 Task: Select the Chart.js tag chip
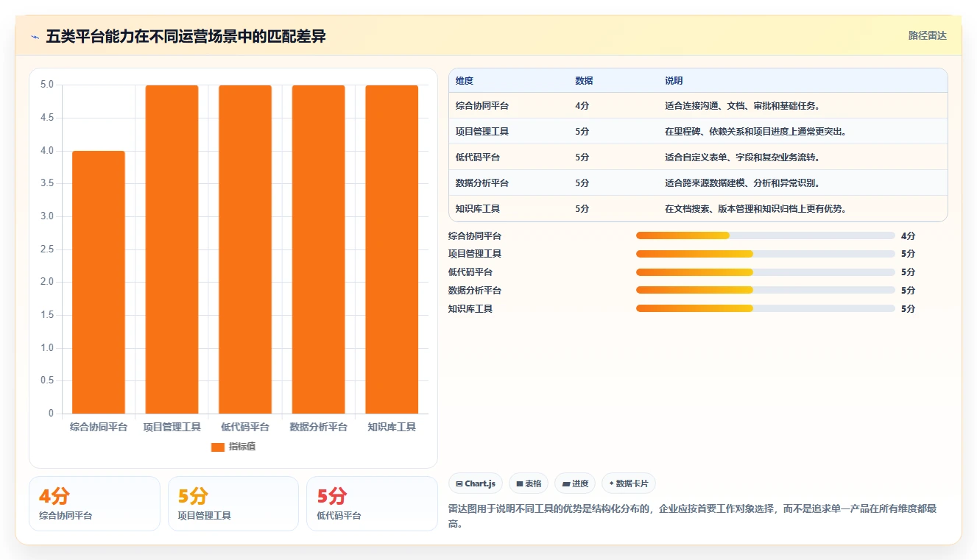[476, 483]
